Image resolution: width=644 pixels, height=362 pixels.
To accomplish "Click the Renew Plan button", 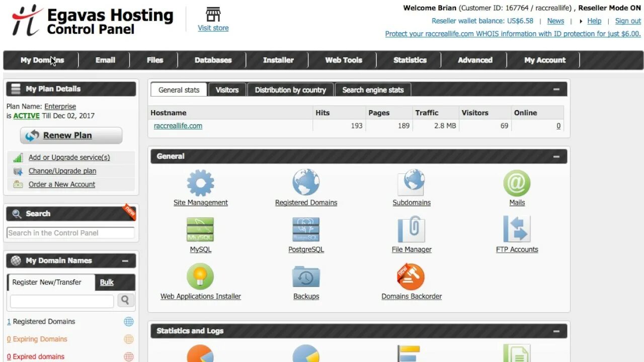I will [x=71, y=136].
